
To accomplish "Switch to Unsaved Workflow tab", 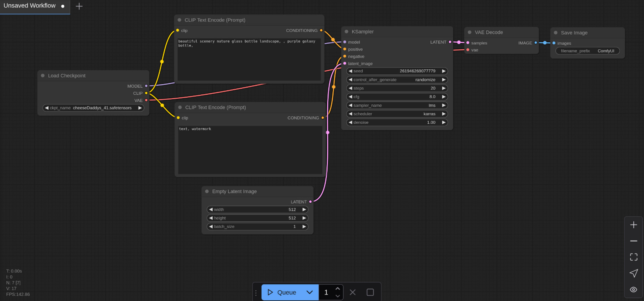I will (x=30, y=6).
